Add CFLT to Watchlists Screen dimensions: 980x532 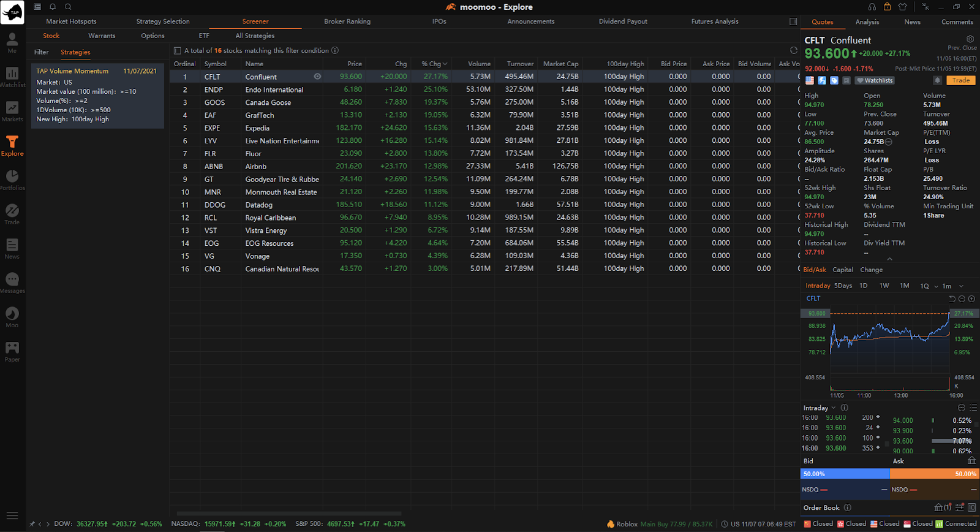pos(875,80)
